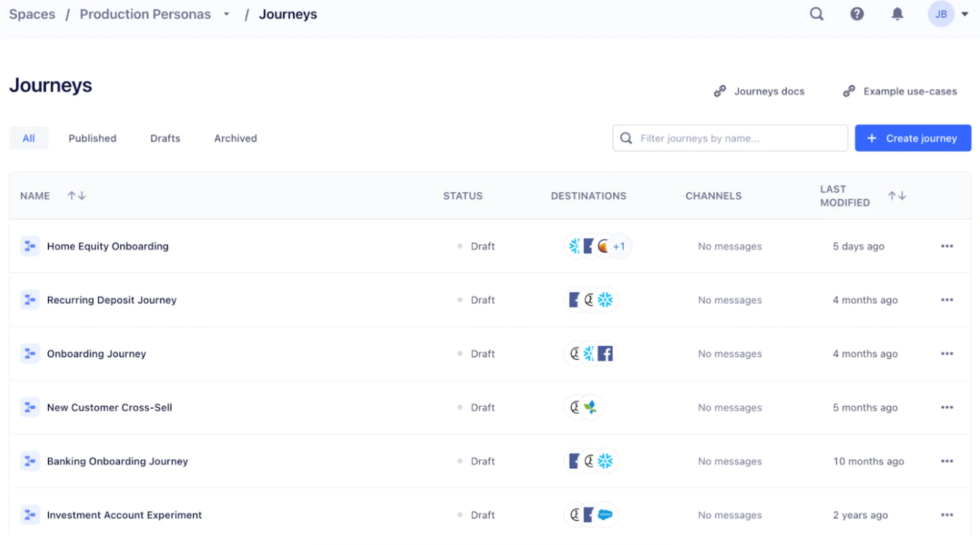980x545 pixels.
Task: Open the Journeys docs link
Action: tap(760, 92)
